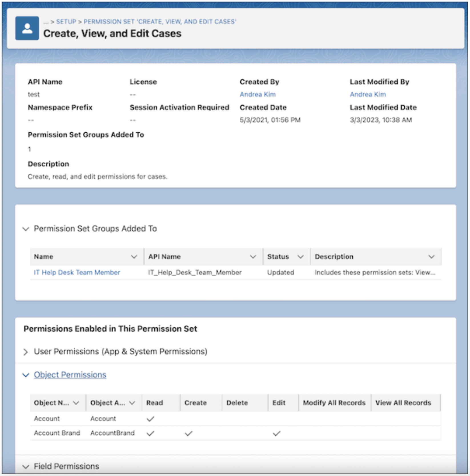Click the Account Read checkmark
The image size is (470, 476).
(x=150, y=419)
